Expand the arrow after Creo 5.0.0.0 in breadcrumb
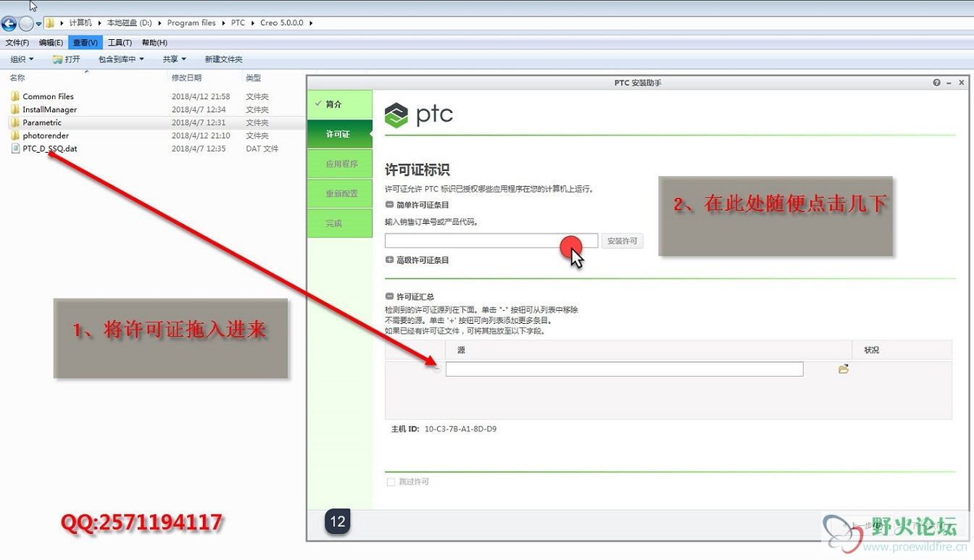The image size is (974, 560). (x=312, y=23)
